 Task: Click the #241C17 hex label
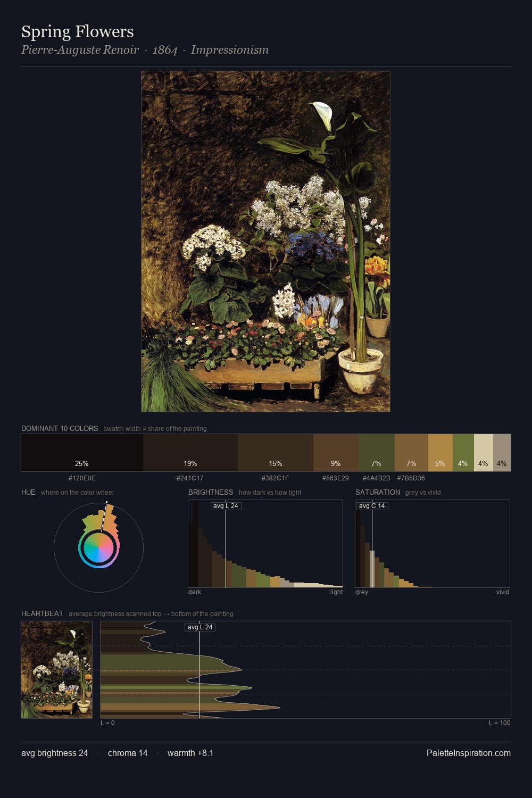(190, 478)
